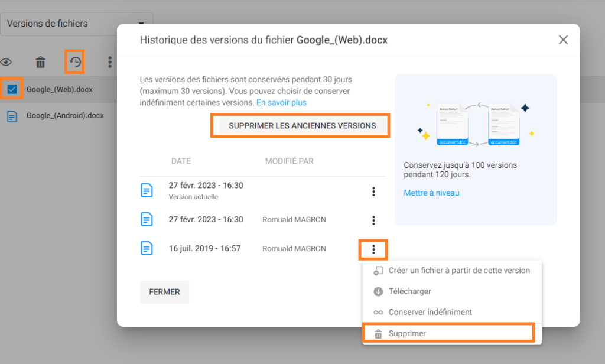The width and height of the screenshot is (605, 364).
Task: Open options menu for current version row
Action: [x=373, y=191]
